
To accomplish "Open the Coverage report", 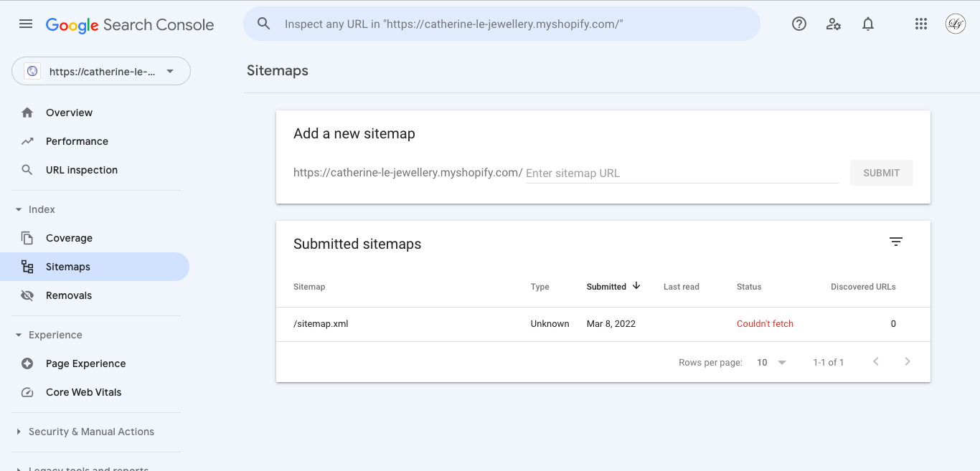I will [69, 238].
